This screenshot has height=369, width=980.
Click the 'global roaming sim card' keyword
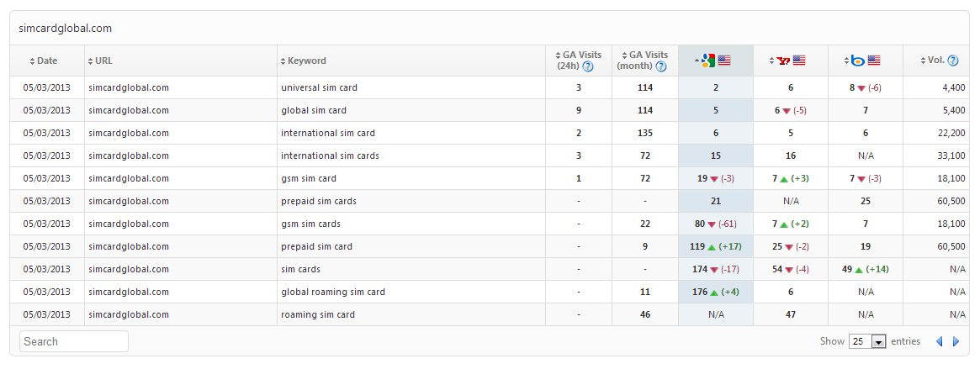pyautogui.click(x=333, y=292)
